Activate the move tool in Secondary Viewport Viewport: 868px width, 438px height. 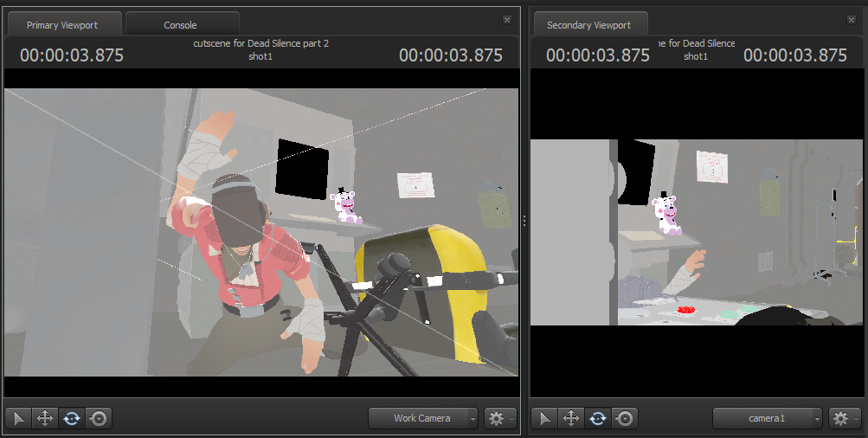coord(571,419)
